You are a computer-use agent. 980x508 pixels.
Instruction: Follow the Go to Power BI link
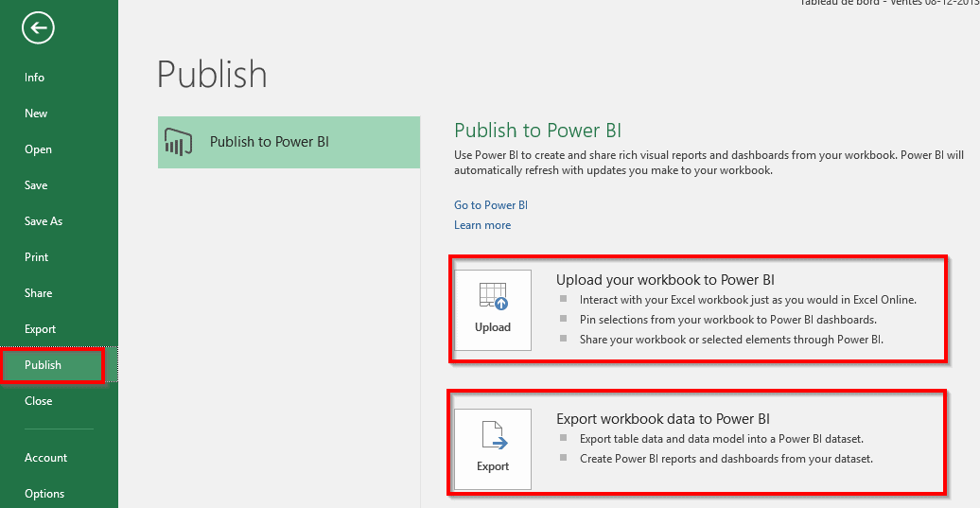(491, 205)
